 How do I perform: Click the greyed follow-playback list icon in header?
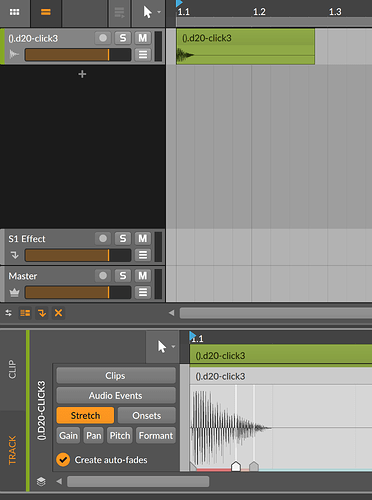click(119, 12)
